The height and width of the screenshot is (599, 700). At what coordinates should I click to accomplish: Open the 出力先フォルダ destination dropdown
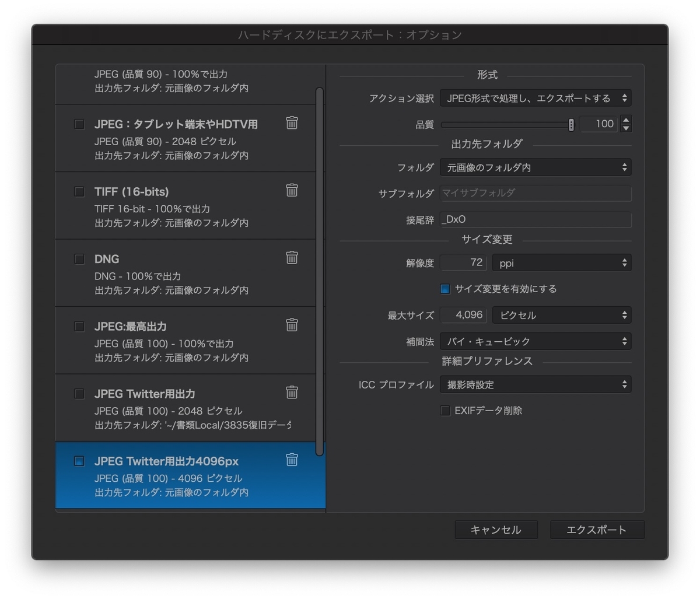tap(535, 167)
